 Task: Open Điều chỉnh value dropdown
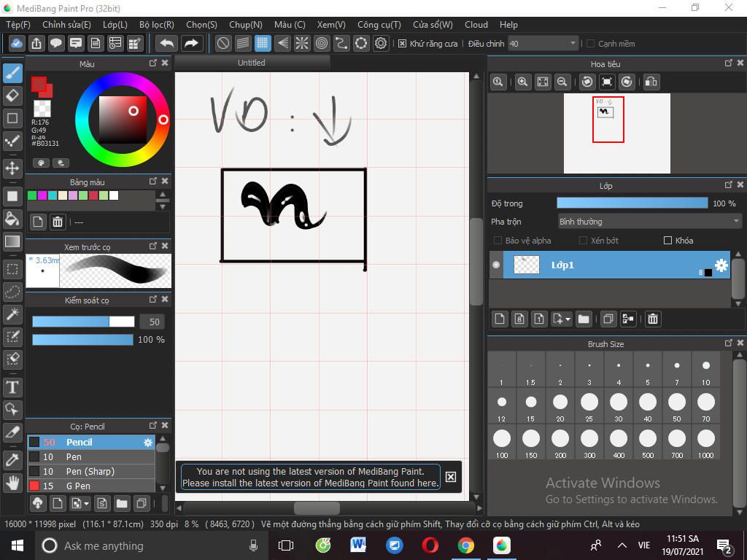pos(543,44)
